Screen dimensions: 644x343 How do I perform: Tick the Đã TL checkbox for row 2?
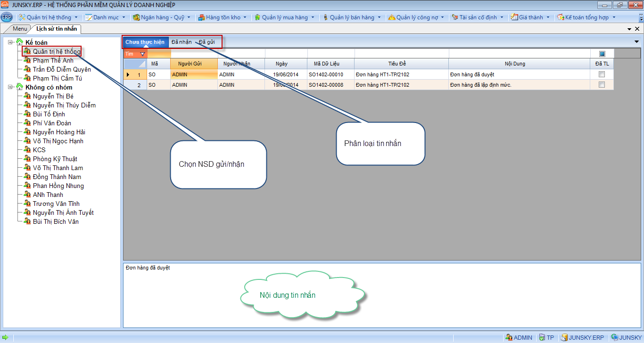pyautogui.click(x=602, y=85)
